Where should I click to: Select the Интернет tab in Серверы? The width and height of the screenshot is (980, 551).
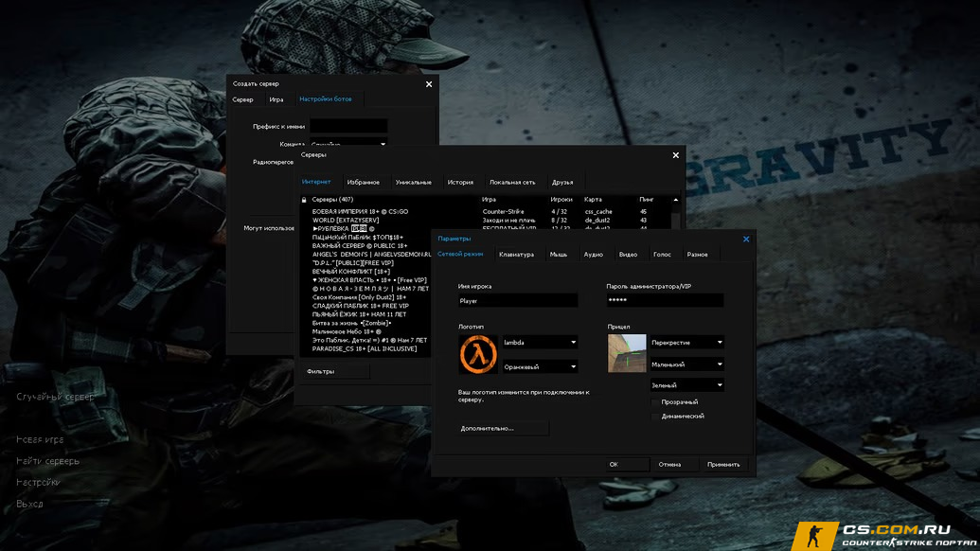(316, 182)
